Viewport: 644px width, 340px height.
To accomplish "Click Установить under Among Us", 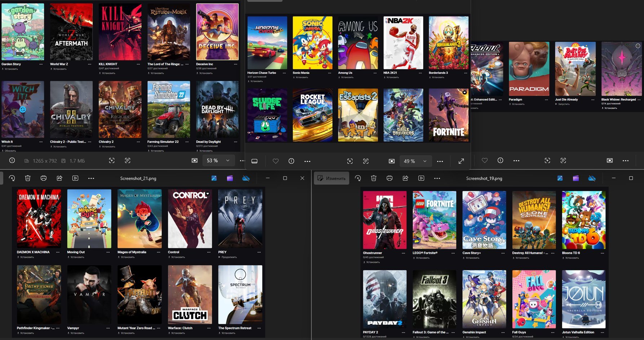I will point(347,77).
